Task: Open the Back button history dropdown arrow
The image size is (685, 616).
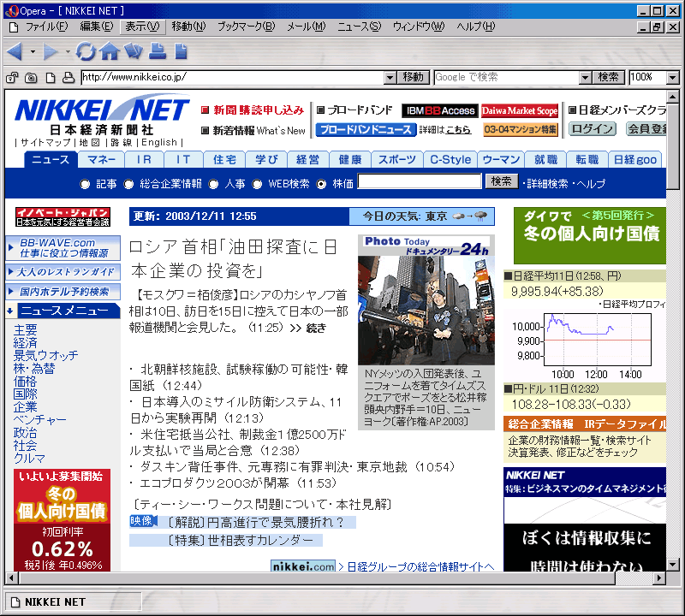Action: [33, 52]
